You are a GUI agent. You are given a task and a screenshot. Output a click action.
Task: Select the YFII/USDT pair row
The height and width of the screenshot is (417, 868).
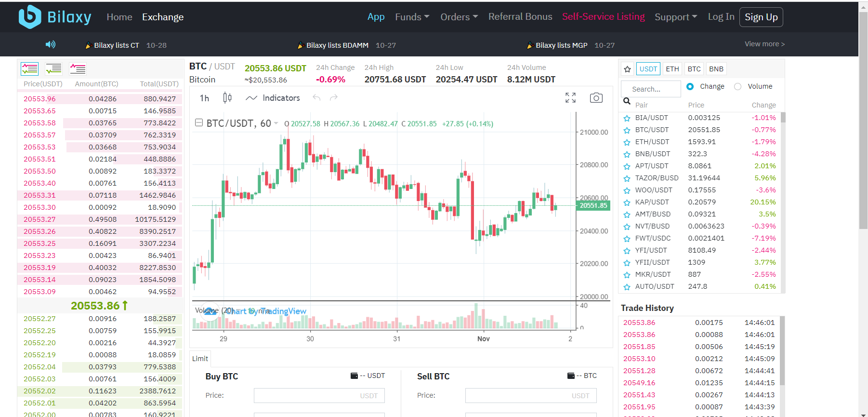699,263
